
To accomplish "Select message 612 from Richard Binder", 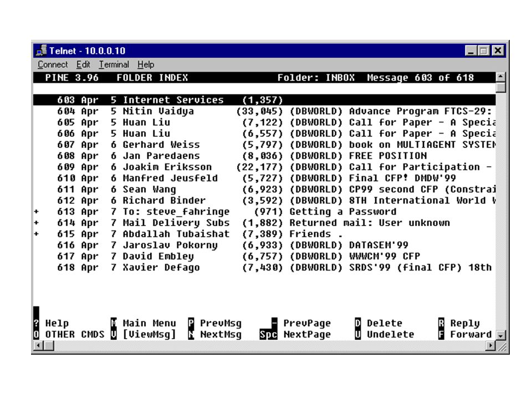I will tap(264, 201).
